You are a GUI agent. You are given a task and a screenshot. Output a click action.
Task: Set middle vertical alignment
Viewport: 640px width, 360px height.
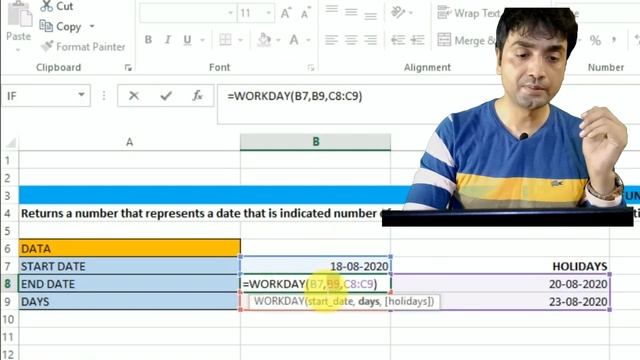click(x=351, y=12)
